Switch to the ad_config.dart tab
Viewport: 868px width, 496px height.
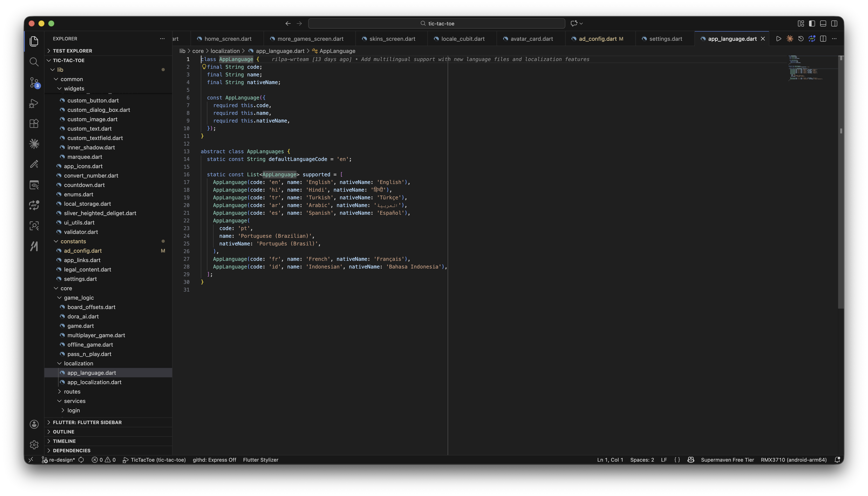601,39
